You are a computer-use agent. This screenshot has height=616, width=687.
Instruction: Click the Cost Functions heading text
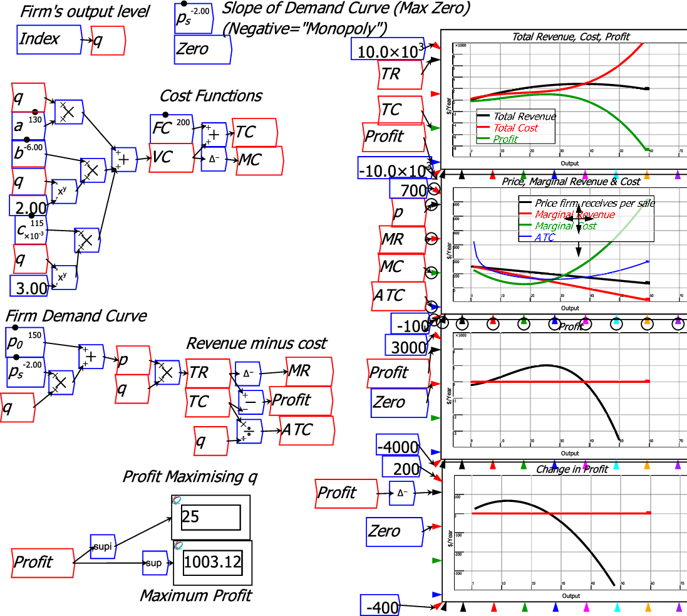tap(211, 96)
